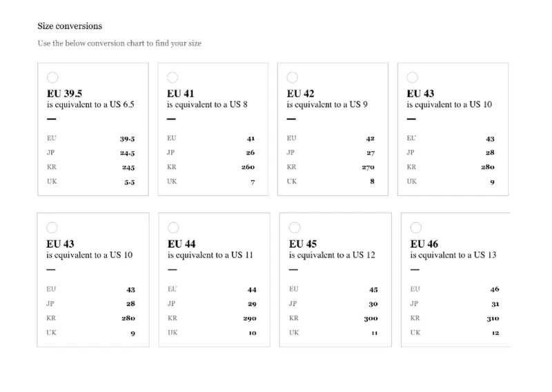The height and width of the screenshot is (392, 552).
Task: Click the 'EU 46' card title
Action: coord(424,244)
